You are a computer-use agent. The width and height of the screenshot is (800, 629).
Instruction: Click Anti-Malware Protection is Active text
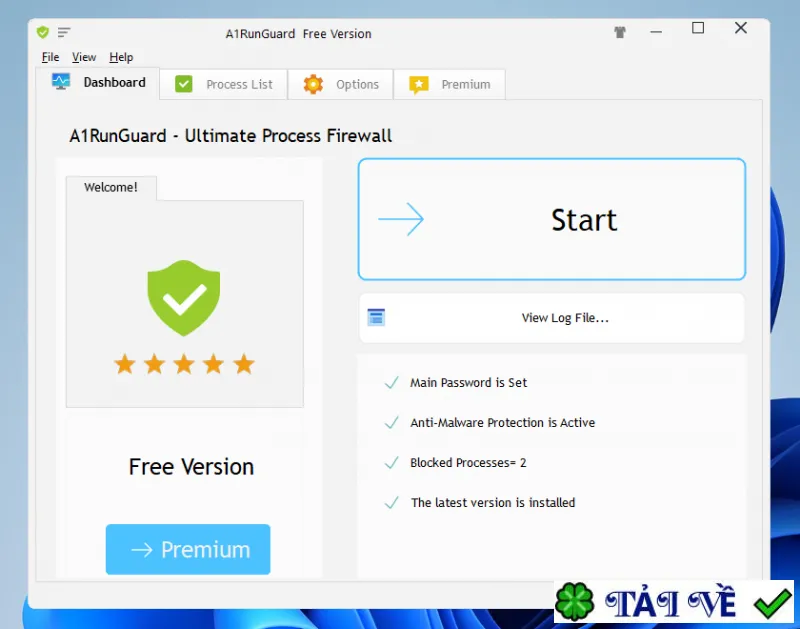tap(503, 423)
